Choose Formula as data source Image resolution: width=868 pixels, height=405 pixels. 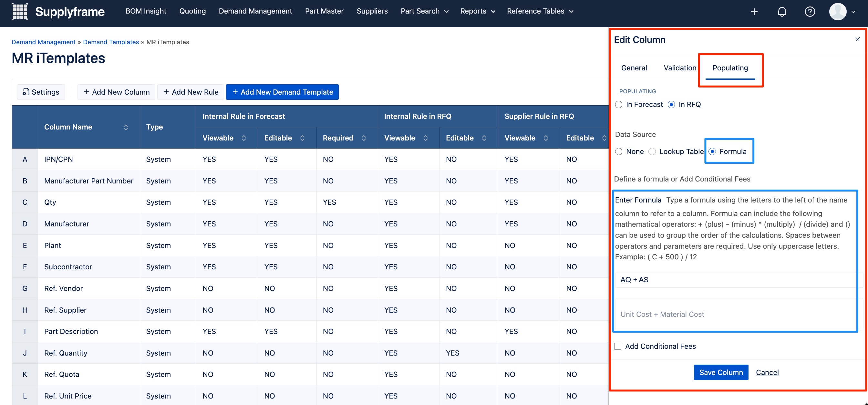(712, 151)
